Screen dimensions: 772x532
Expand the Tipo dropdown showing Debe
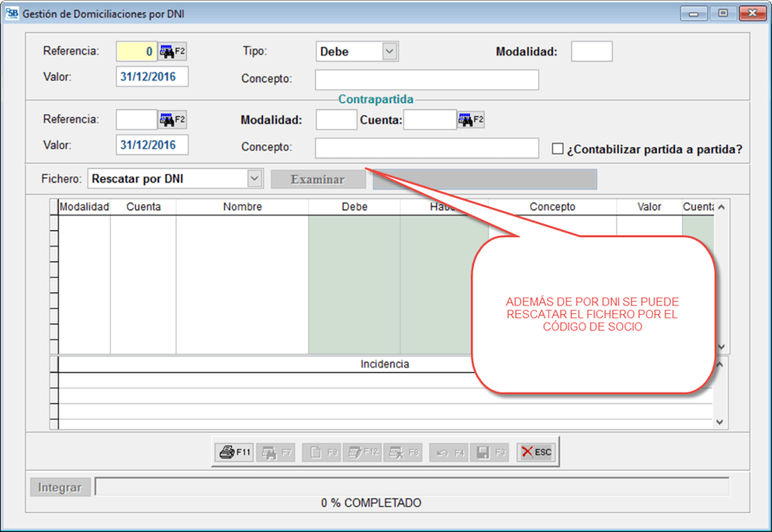point(389,52)
